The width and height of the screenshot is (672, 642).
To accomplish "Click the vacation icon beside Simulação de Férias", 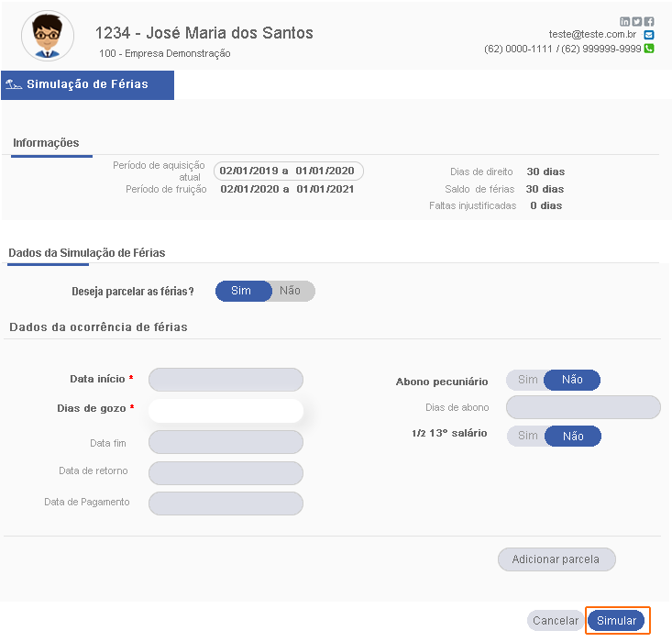I will coord(14,84).
